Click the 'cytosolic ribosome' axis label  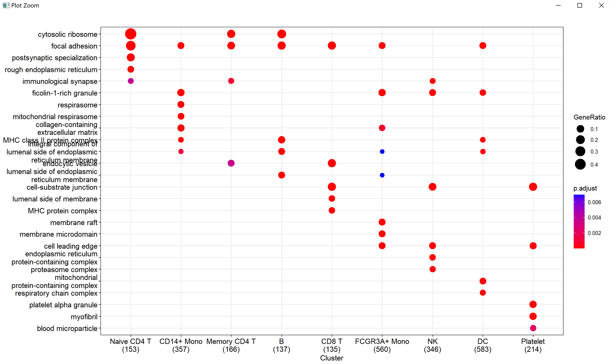tap(67, 34)
